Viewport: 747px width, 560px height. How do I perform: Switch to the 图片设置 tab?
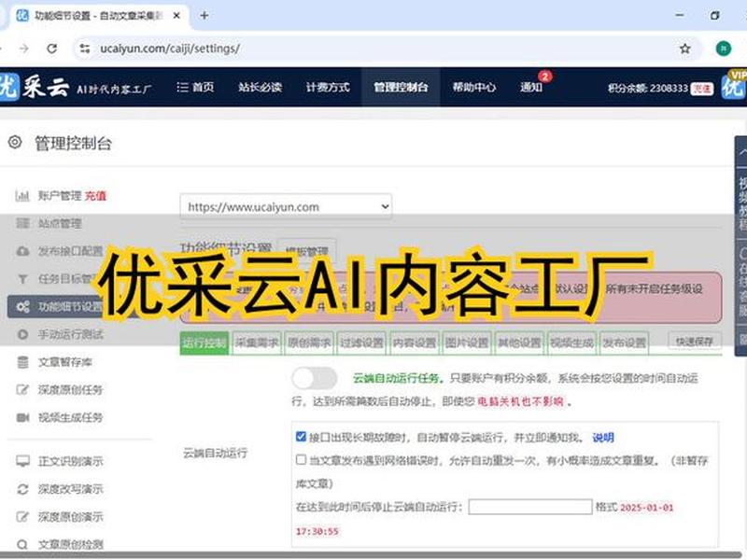[x=467, y=343]
